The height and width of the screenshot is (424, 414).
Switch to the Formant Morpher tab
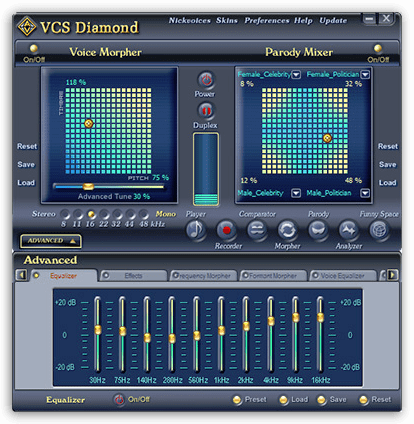(x=273, y=276)
